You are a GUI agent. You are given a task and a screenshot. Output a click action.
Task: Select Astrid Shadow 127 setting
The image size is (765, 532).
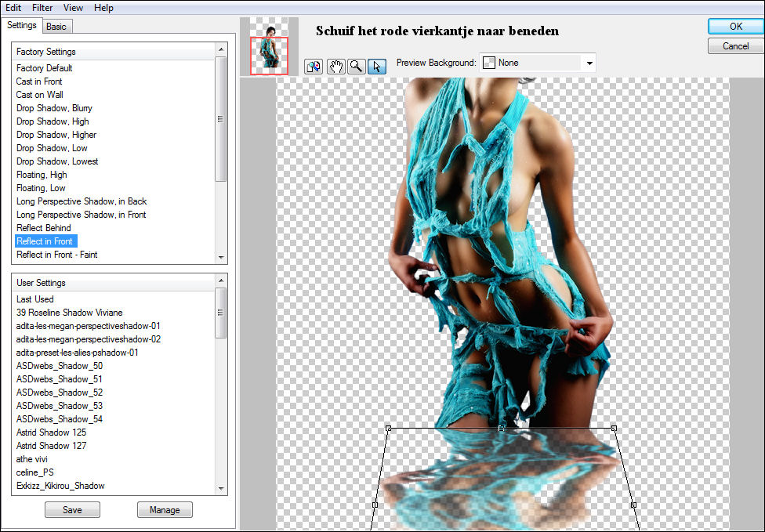tap(51, 446)
